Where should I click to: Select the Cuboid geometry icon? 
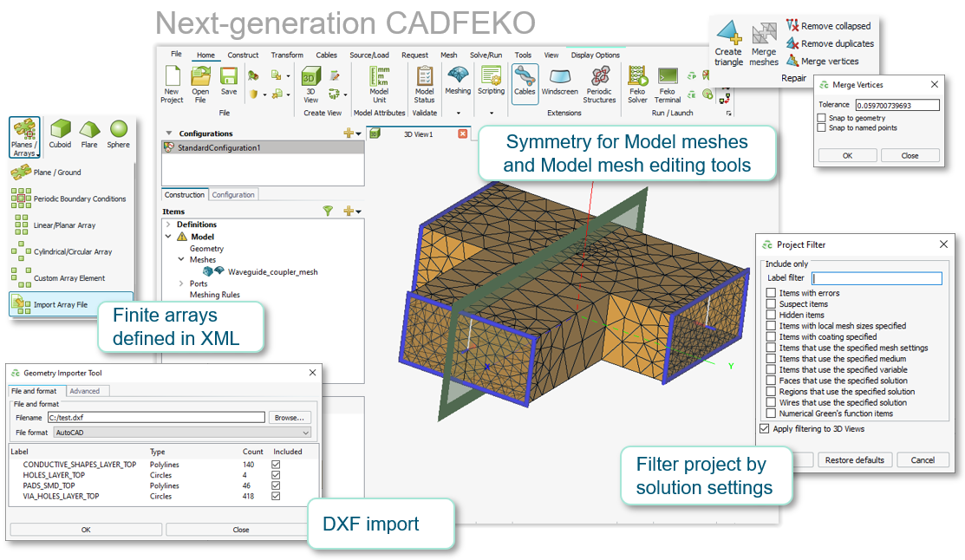coord(61,134)
